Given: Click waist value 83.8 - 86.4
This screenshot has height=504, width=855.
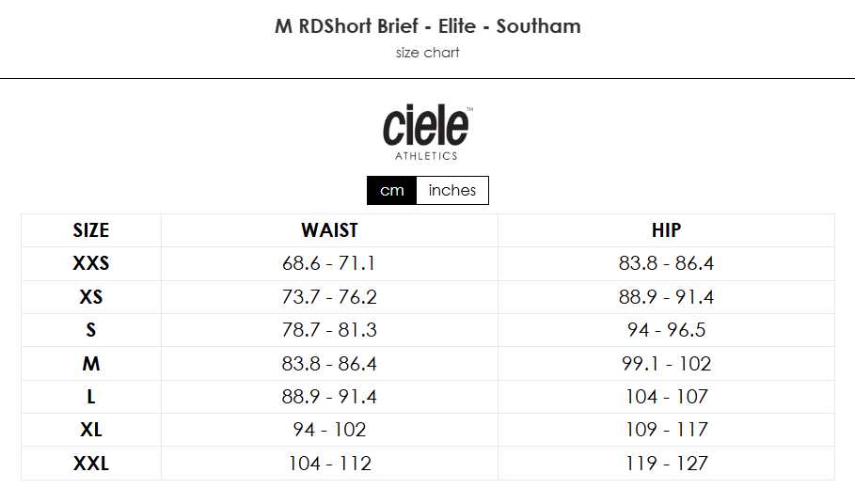Looking at the screenshot, I should [x=329, y=363].
